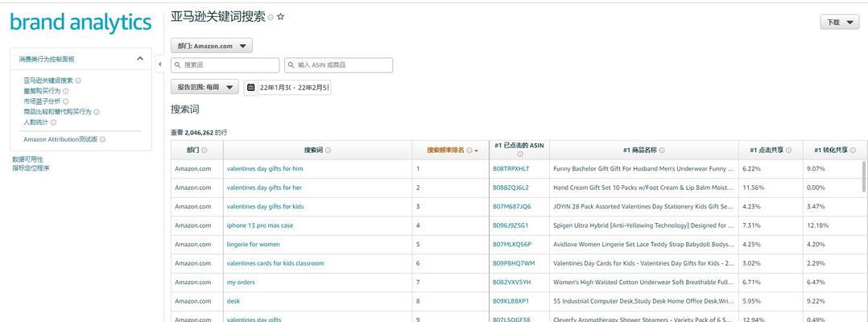Open search term lingerie for women
Viewport: 868px width, 322px height.
pos(254,245)
